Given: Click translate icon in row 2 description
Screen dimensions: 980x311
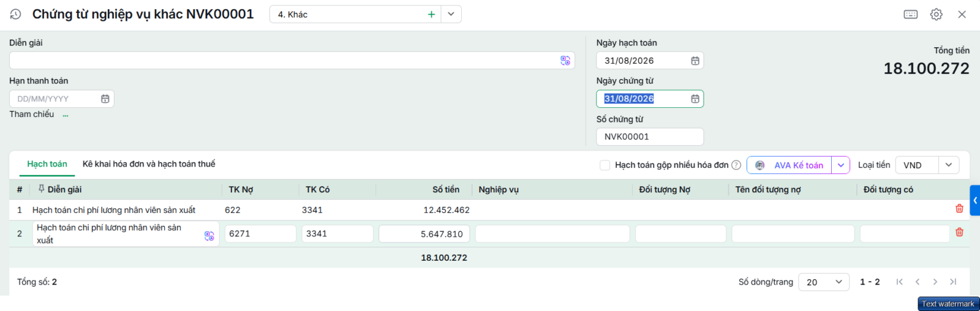Looking at the screenshot, I should click(209, 236).
